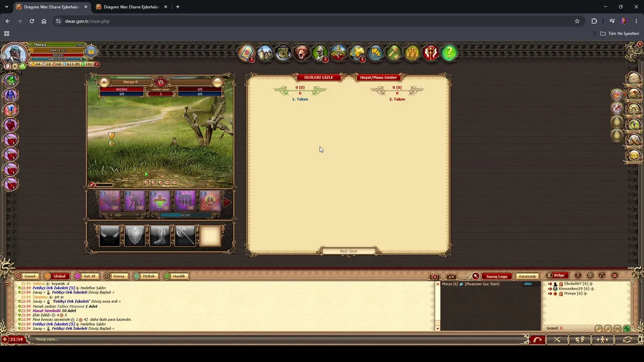The height and width of the screenshot is (362, 644).
Task: Open the İstatistik tab
Action: [527, 276]
